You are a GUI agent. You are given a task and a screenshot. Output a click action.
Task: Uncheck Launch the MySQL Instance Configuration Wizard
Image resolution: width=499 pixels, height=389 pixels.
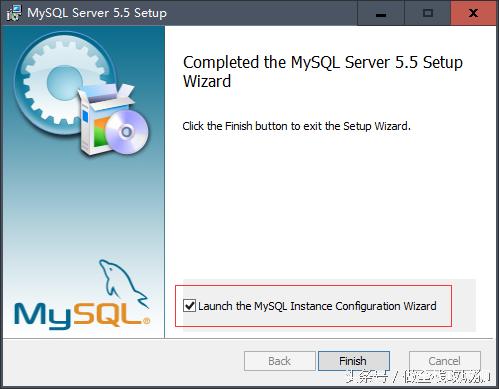point(189,305)
